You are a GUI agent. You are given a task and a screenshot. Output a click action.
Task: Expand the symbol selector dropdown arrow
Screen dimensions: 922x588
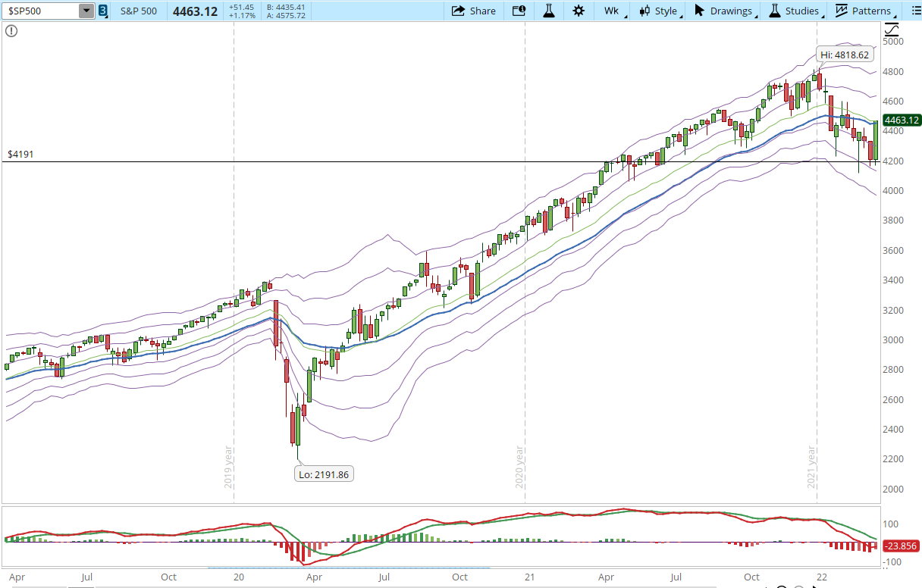86,11
